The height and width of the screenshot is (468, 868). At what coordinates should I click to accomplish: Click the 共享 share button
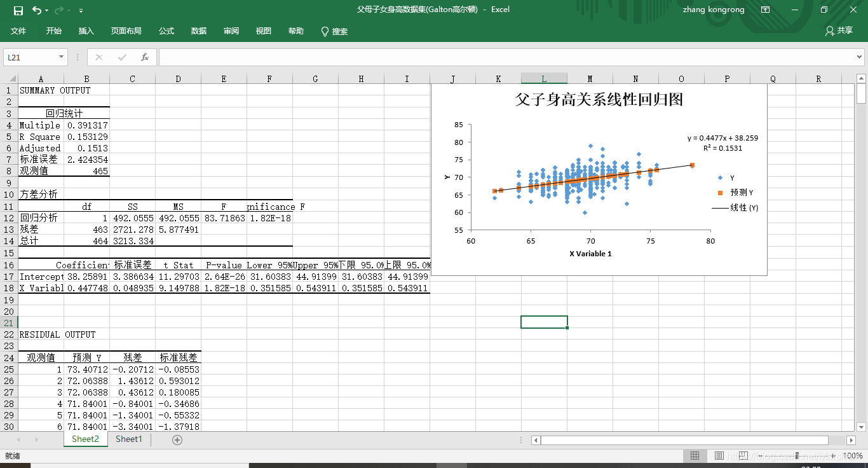click(x=839, y=31)
